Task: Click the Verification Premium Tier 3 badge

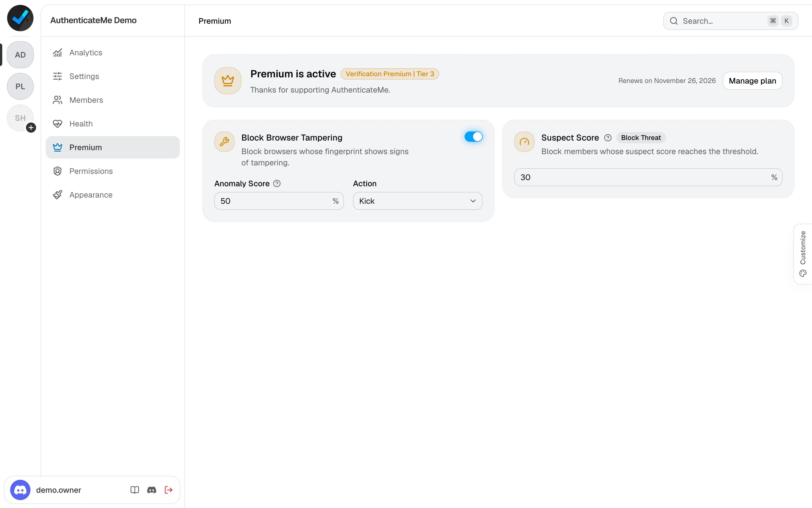Action: (x=390, y=74)
